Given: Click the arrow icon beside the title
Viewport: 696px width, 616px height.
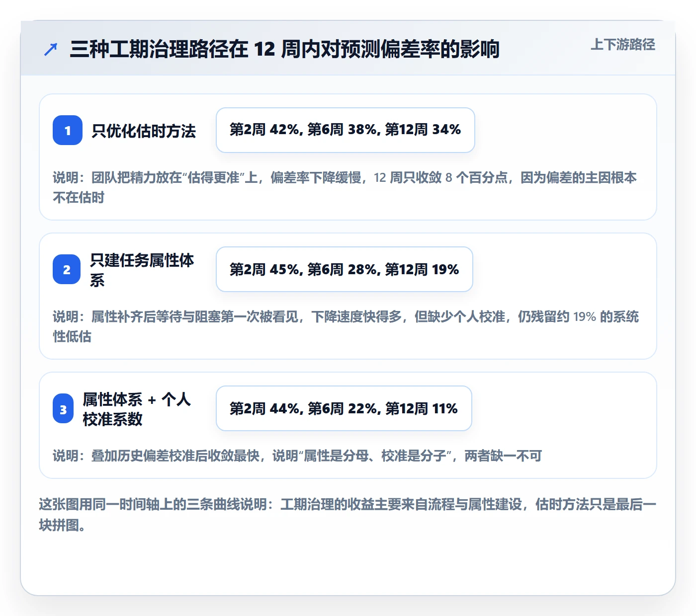Looking at the screenshot, I should coord(51,49).
